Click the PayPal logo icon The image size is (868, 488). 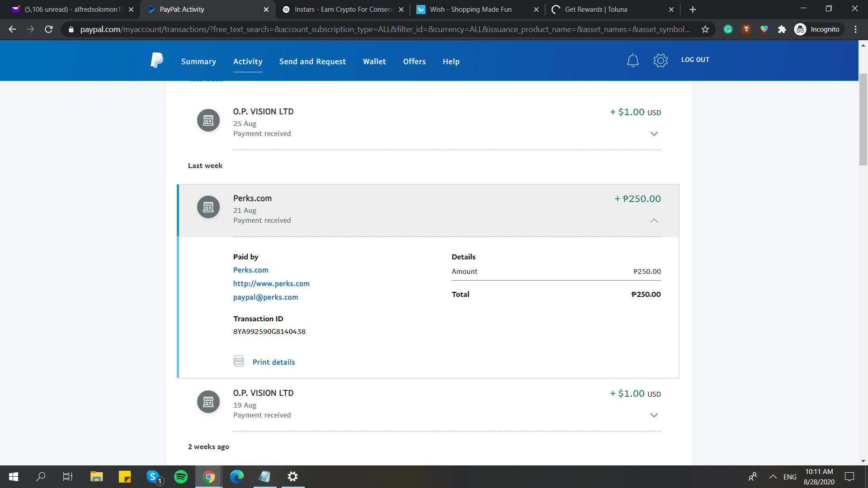pos(157,60)
